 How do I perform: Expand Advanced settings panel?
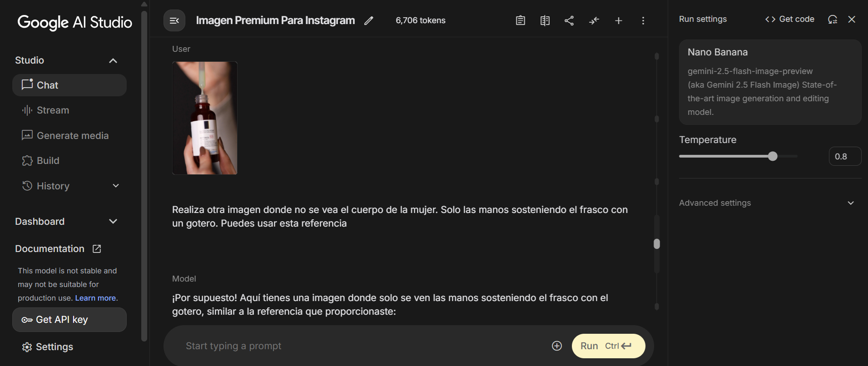coord(767,203)
